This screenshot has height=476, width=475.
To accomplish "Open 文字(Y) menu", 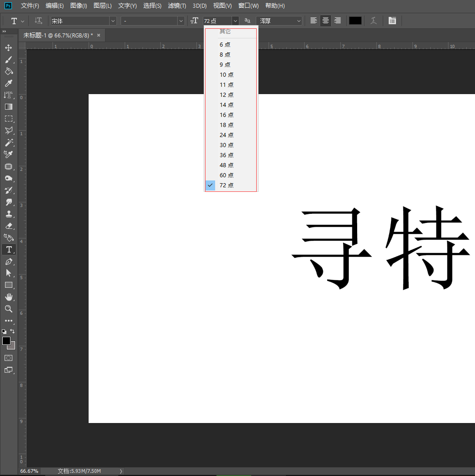I will point(127,6).
